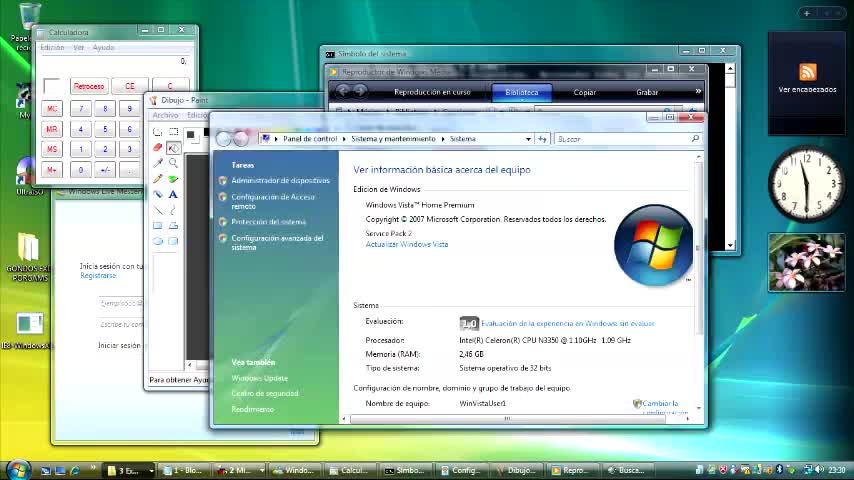The image size is (854, 480).
Task: Select the Line tool in Paint
Action: click(x=157, y=210)
